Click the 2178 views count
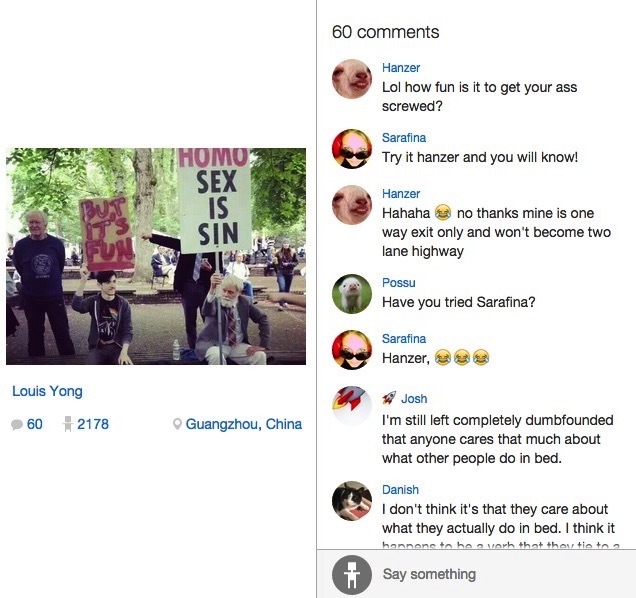Screen dimensions: 636x598 93,424
